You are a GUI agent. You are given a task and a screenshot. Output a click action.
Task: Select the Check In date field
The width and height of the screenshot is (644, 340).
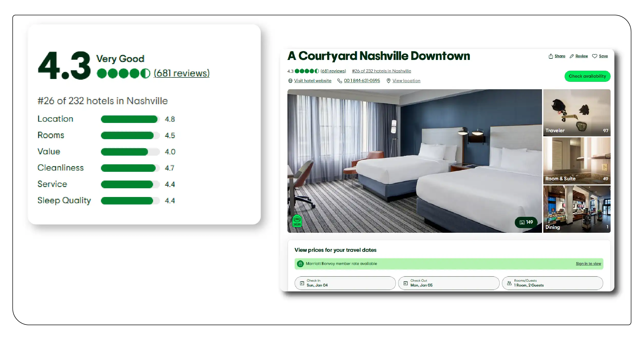(345, 283)
